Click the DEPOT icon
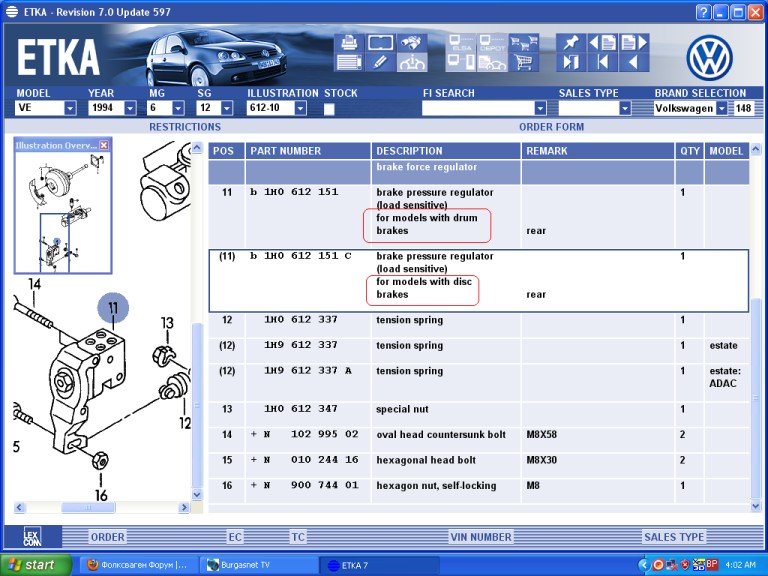This screenshot has width=768, height=576. point(491,43)
